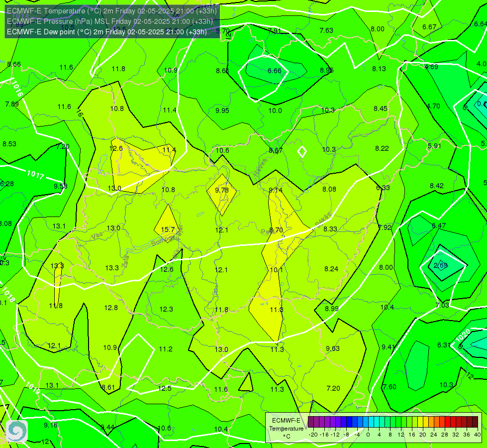Click the 7.63 temperature value
The width and height of the screenshot is (487, 448).
[x=326, y=30]
